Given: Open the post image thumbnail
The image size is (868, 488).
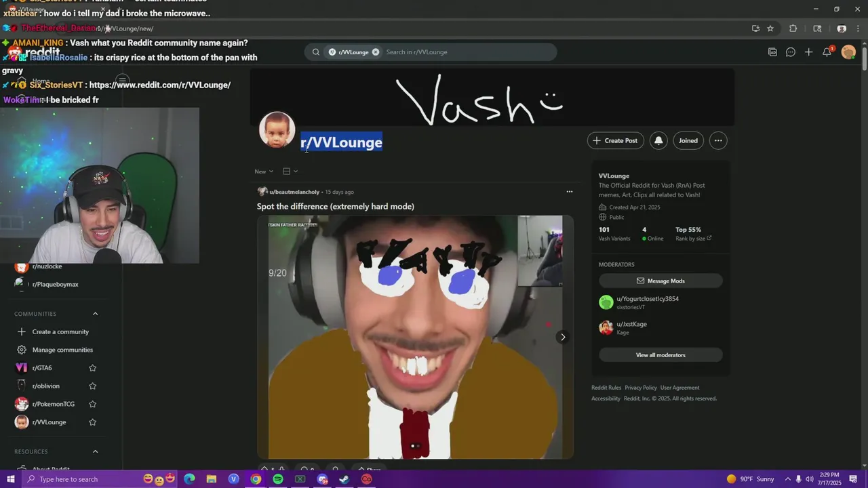Looking at the screenshot, I should [x=415, y=337].
